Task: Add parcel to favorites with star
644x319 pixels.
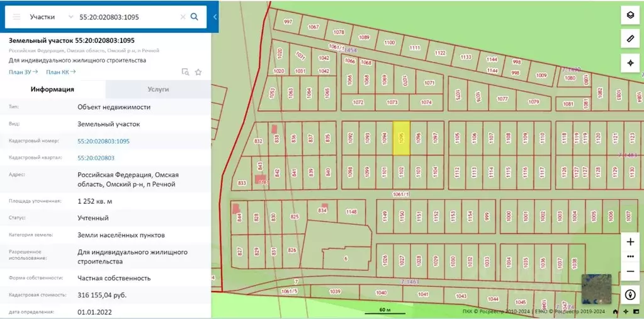Action: pyautogui.click(x=198, y=72)
